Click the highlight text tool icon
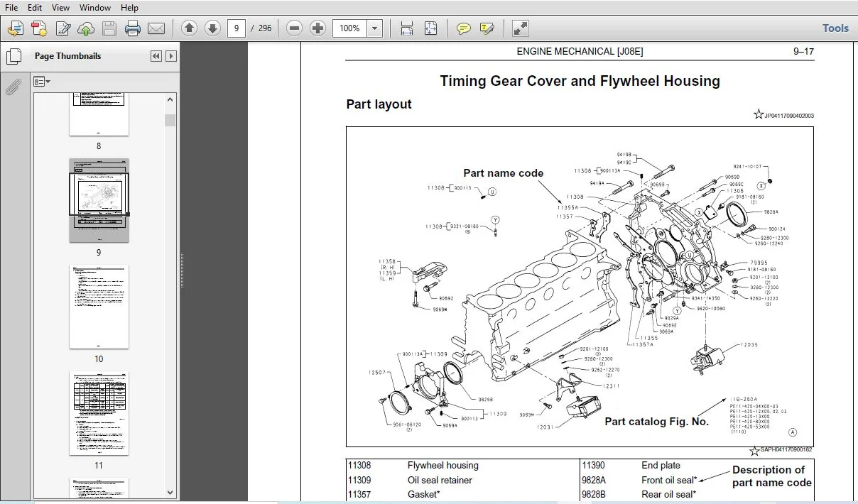This screenshot has width=858, height=504. coord(487,28)
